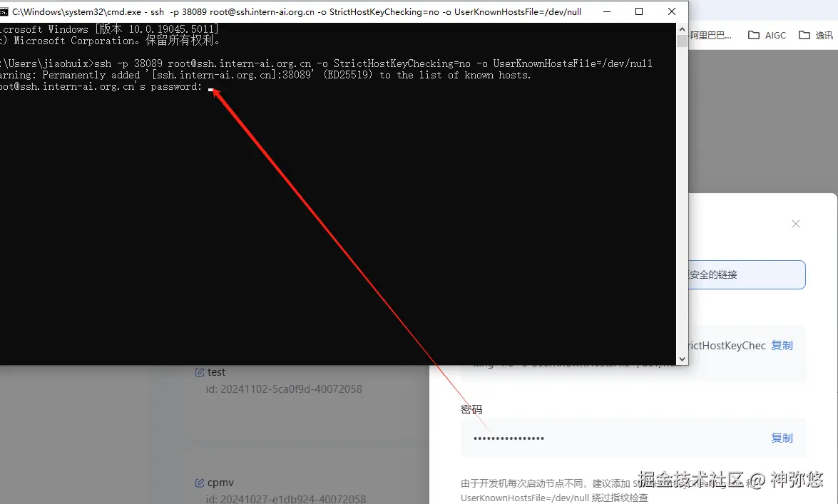The width and height of the screenshot is (838, 504).
Task: Click id 20241027-e1db924-40072058 text
Action: 286,499
